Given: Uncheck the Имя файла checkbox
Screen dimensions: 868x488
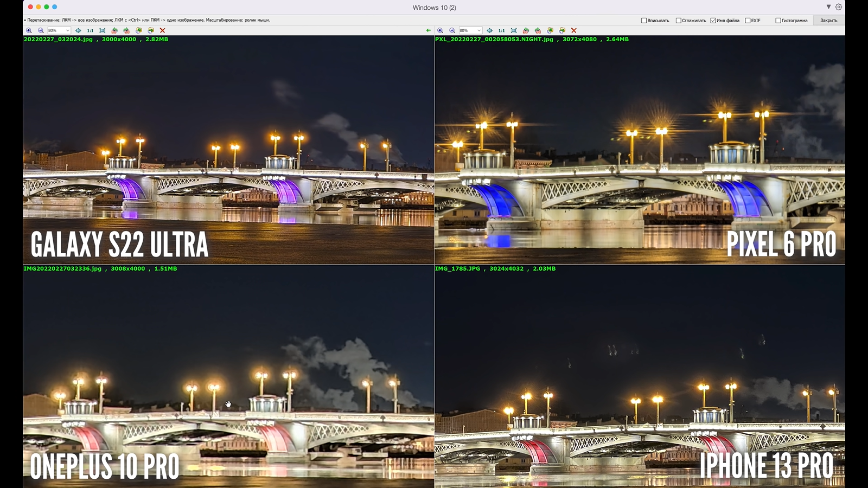Looking at the screenshot, I should pyautogui.click(x=713, y=21).
